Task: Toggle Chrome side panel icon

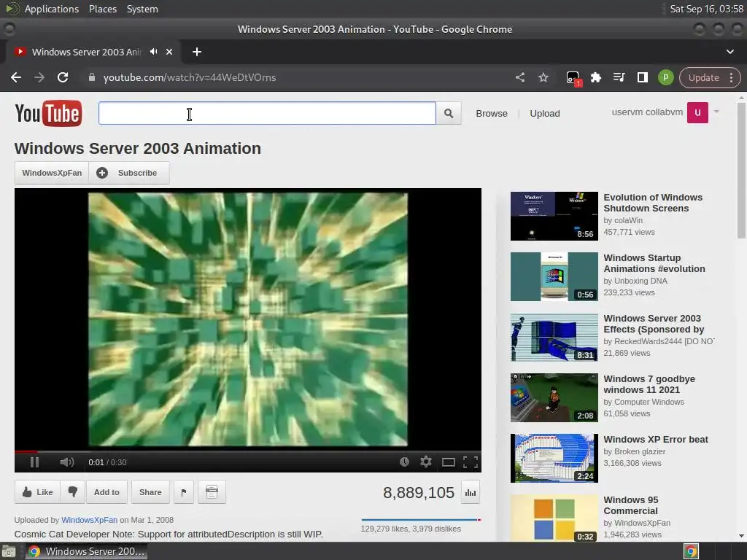Action: point(642,77)
